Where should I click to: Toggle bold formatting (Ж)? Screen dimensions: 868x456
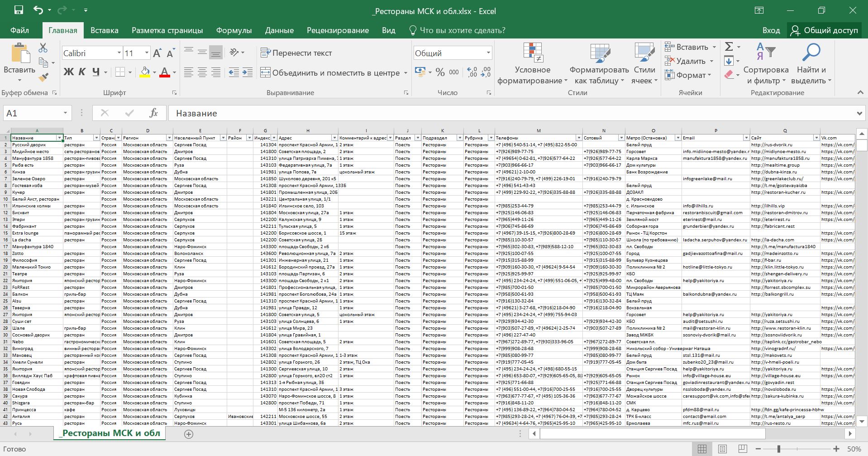pos(68,72)
